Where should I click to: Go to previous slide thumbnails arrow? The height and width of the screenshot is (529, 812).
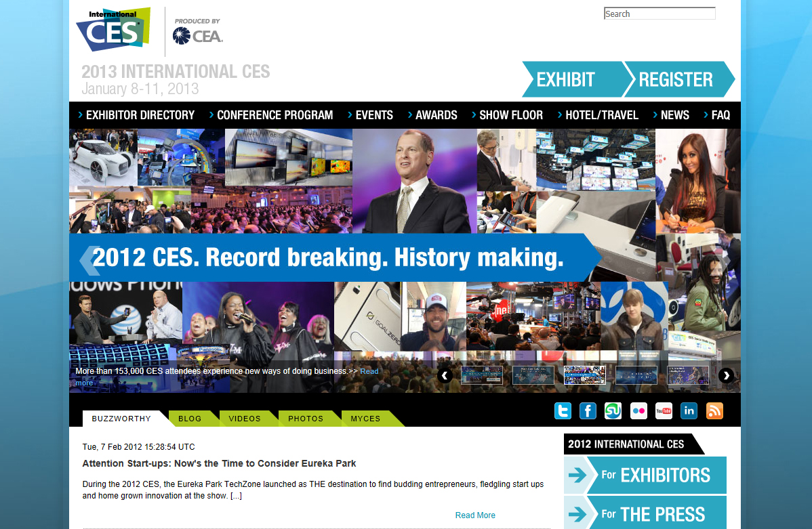pos(445,376)
